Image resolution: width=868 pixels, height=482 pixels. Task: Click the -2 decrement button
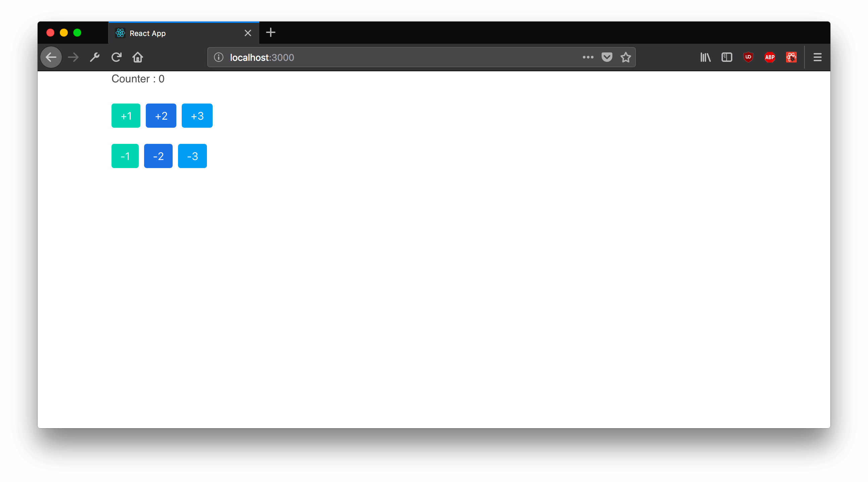pyautogui.click(x=158, y=156)
